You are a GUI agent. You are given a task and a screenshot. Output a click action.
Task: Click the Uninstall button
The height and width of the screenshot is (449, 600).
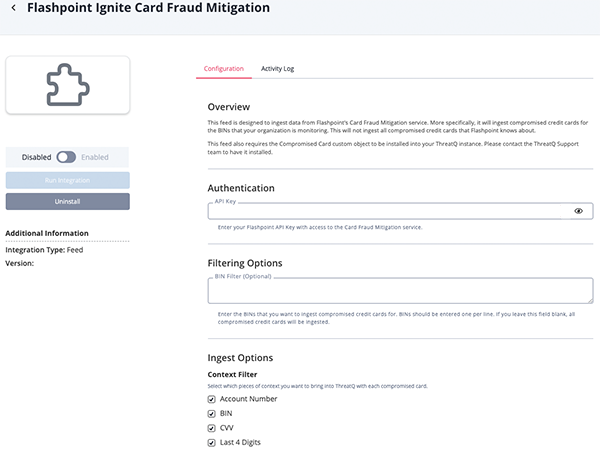68,201
